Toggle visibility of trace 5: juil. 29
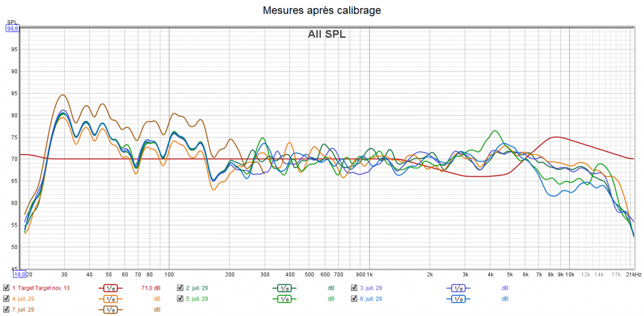Viewport: 644px width, 316px height. click(180, 298)
